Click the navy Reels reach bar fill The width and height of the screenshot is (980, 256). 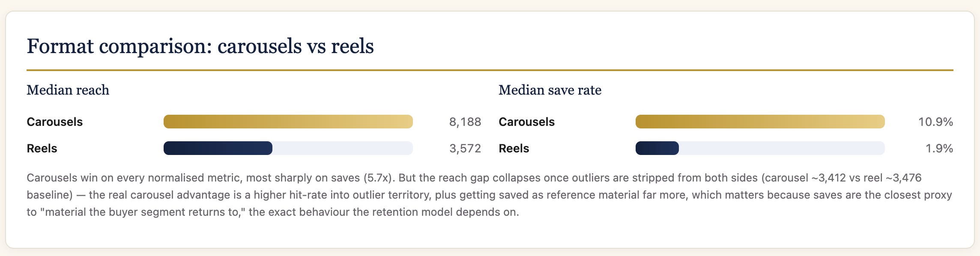point(218,148)
